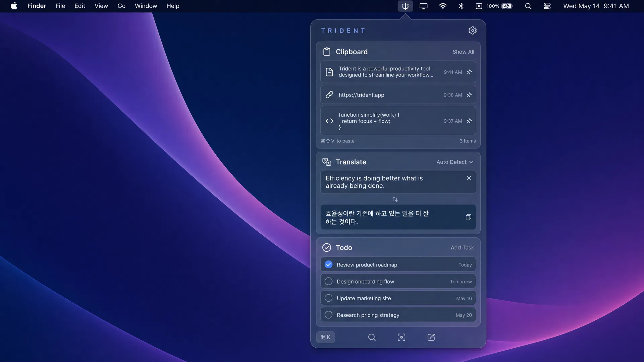Click the 'May 16' due date

464,298
